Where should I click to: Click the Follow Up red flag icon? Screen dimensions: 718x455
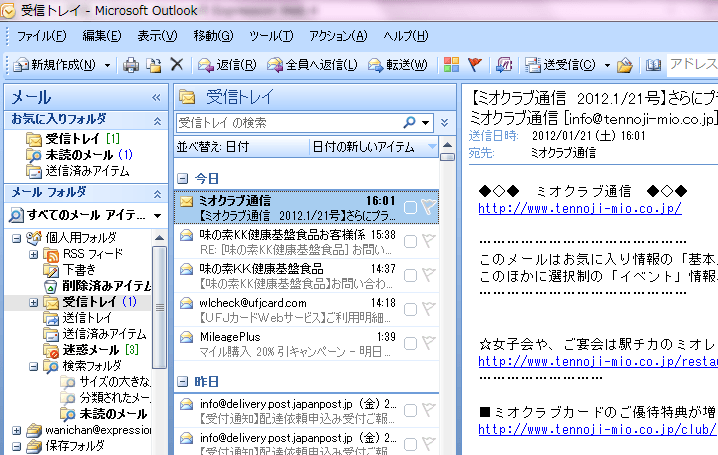tap(475, 65)
